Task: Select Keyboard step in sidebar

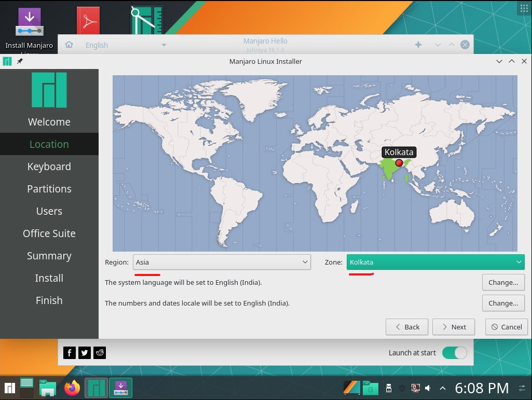Action: click(49, 167)
